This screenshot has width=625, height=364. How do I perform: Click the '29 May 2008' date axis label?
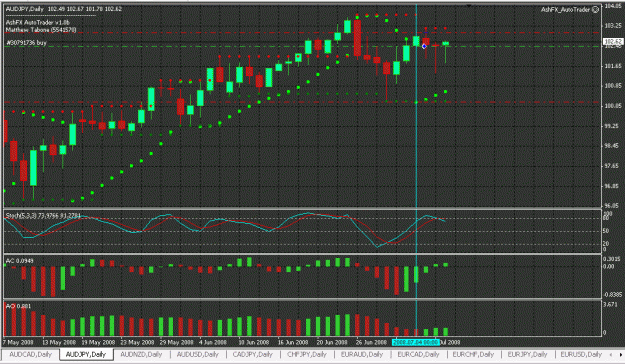click(x=176, y=342)
